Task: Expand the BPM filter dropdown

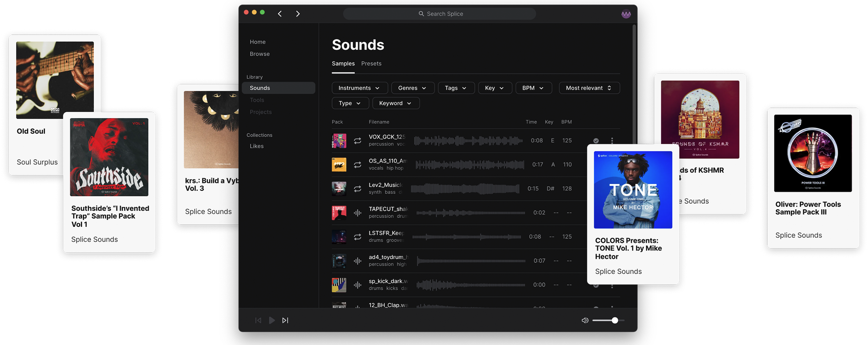Action: pos(533,88)
